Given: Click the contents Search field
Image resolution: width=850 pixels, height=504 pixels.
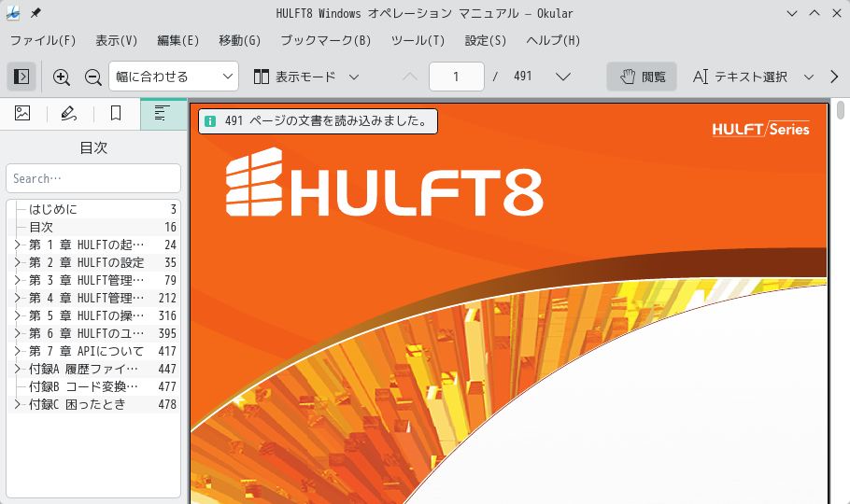Looking at the screenshot, I should tap(93, 178).
